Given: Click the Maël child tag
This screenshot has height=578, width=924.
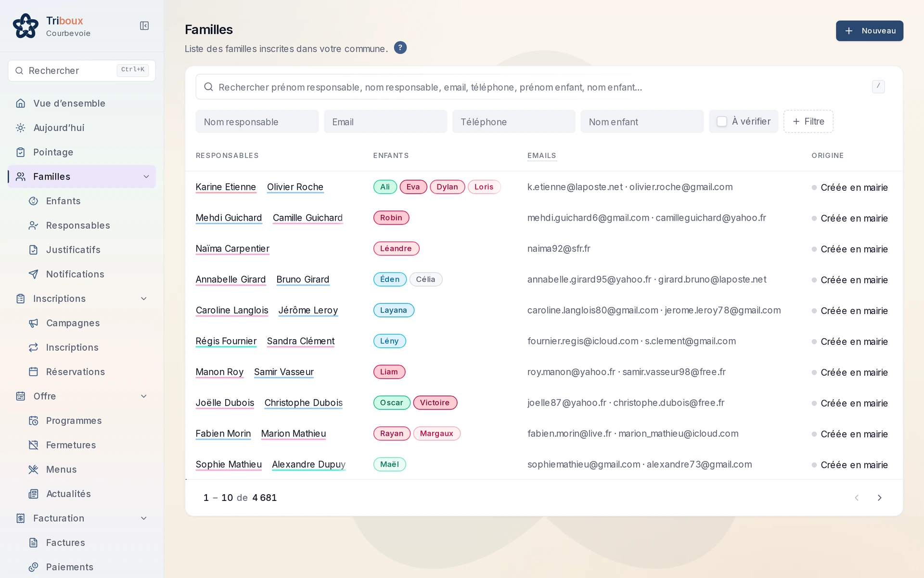Looking at the screenshot, I should click(x=389, y=464).
